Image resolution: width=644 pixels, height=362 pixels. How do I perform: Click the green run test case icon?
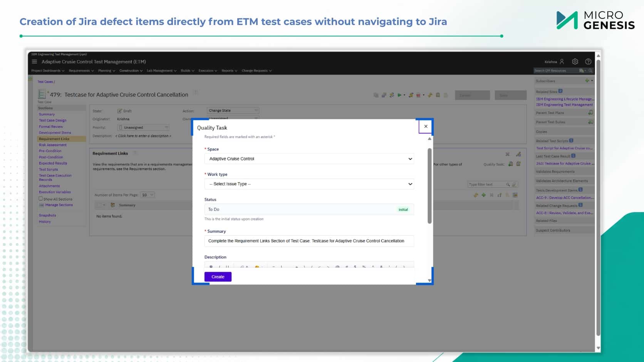[399, 95]
